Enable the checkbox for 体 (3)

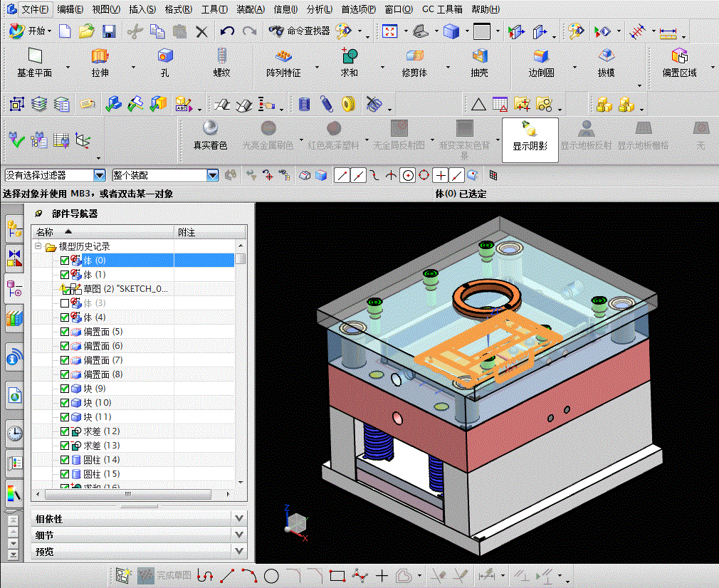65,303
